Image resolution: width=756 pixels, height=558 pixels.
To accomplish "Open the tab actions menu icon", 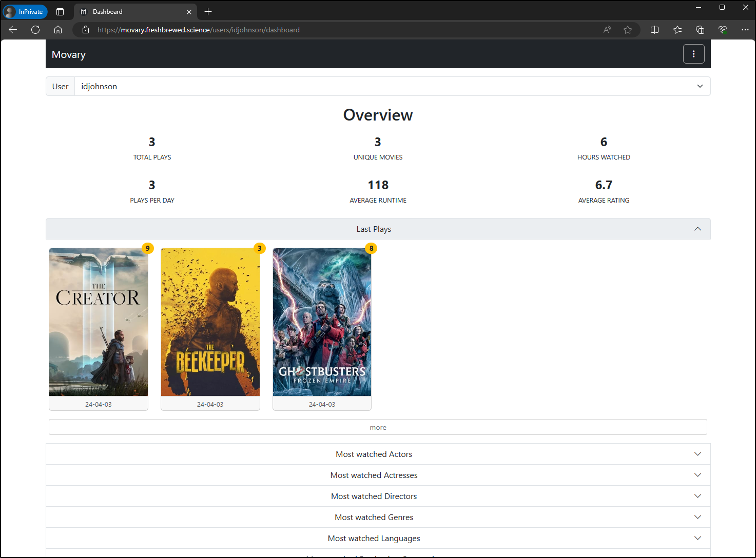I will (x=60, y=12).
